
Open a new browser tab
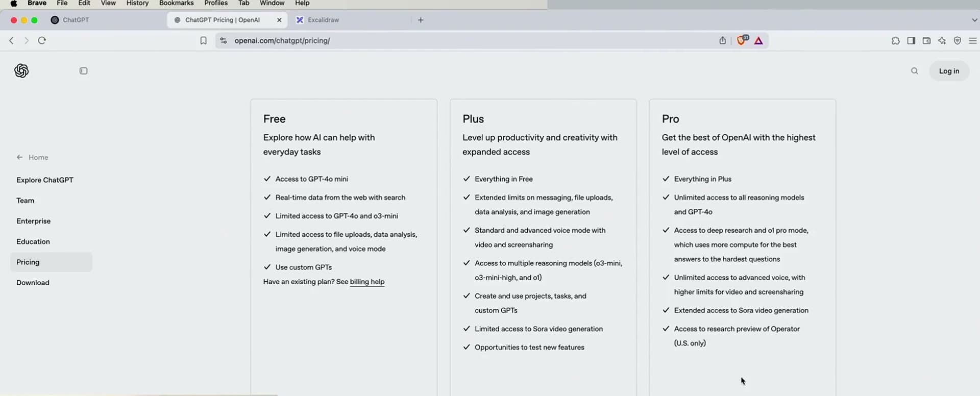click(x=421, y=20)
